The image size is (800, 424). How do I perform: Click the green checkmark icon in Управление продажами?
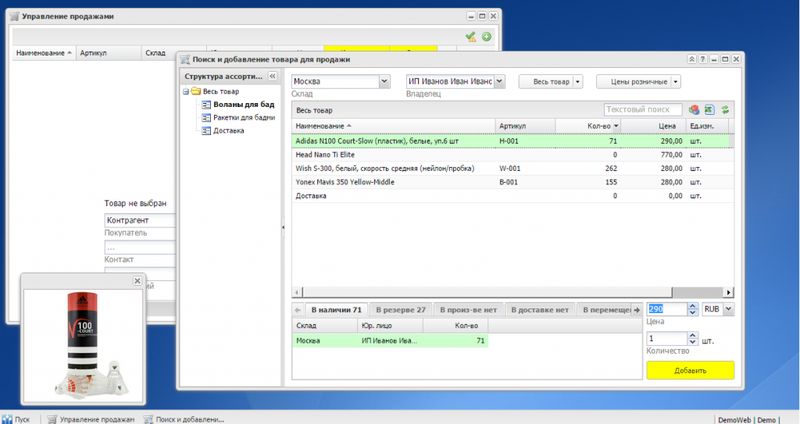(x=470, y=37)
